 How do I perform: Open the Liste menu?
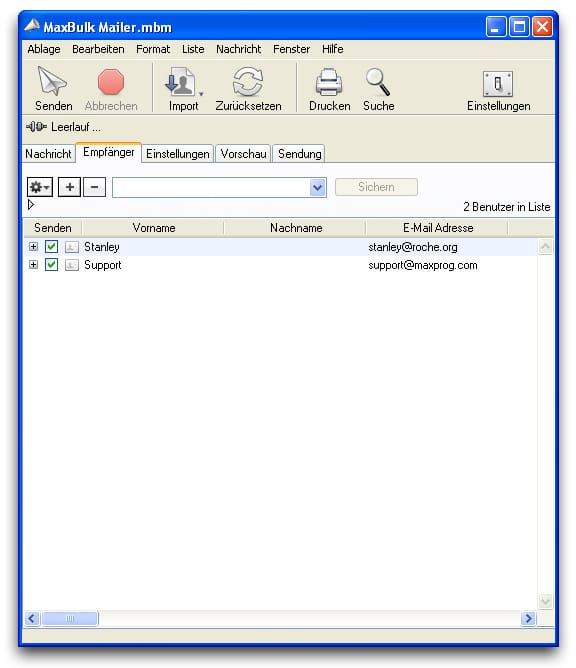pyautogui.click(x=193, y=49)
